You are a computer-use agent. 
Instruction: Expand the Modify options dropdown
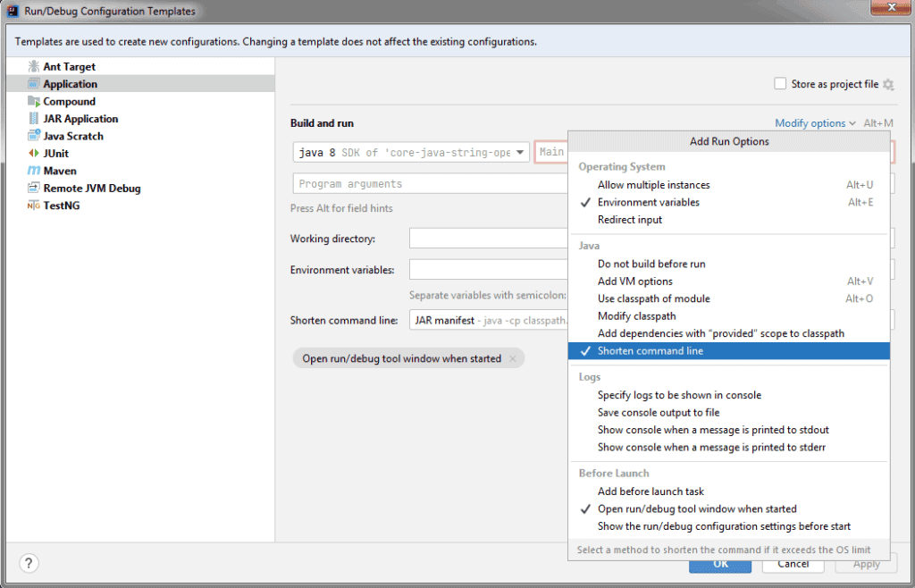[x=814, y=122]
